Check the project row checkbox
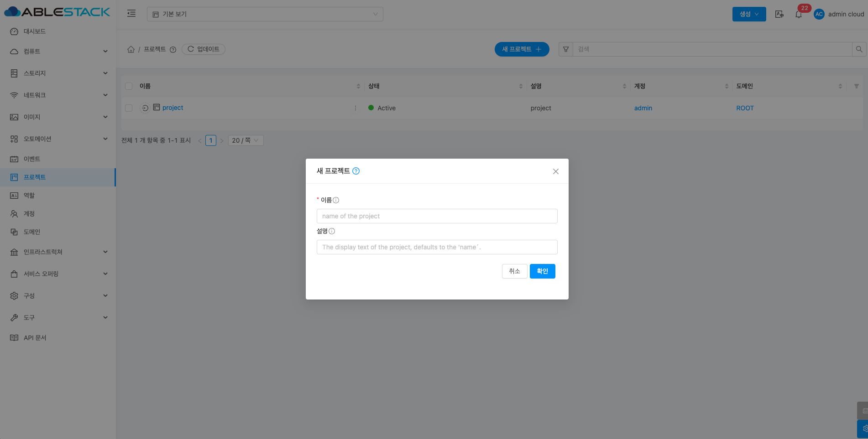 click(x=129, y=108)
